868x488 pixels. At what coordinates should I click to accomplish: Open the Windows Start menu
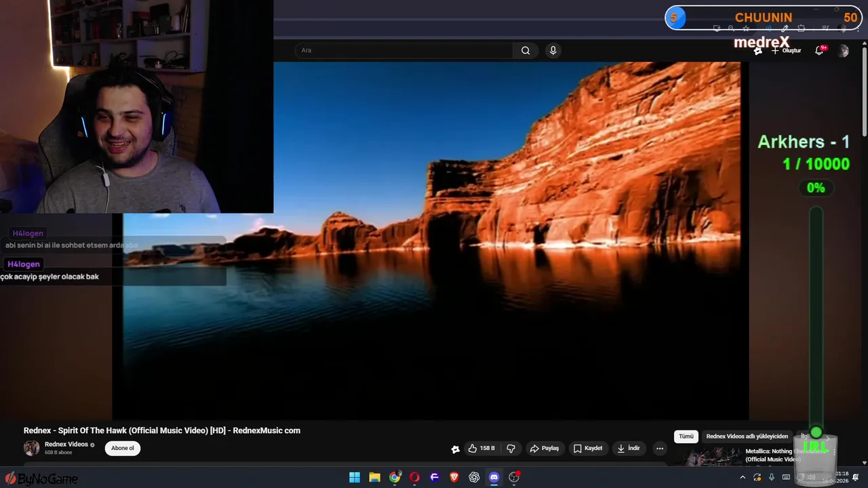click(x=355, y=477)
